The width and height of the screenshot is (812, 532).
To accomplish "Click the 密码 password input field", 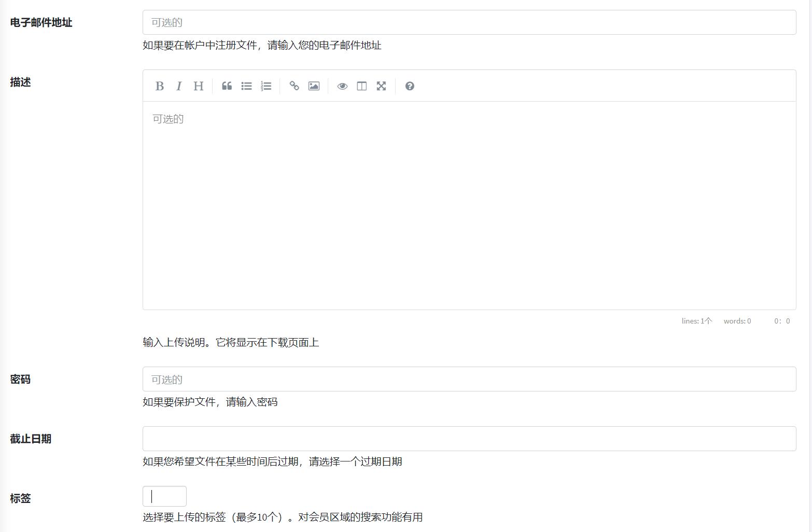I will pos(467,379).
